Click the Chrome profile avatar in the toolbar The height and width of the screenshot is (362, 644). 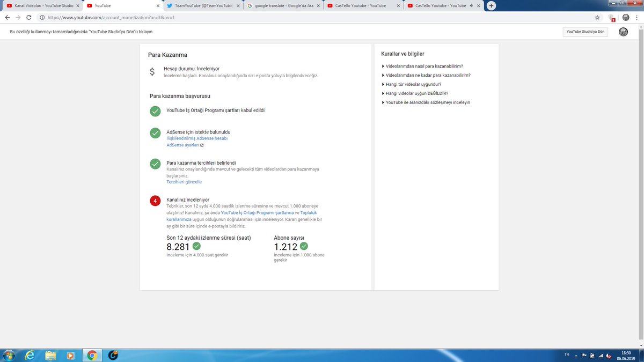(626, 17)
